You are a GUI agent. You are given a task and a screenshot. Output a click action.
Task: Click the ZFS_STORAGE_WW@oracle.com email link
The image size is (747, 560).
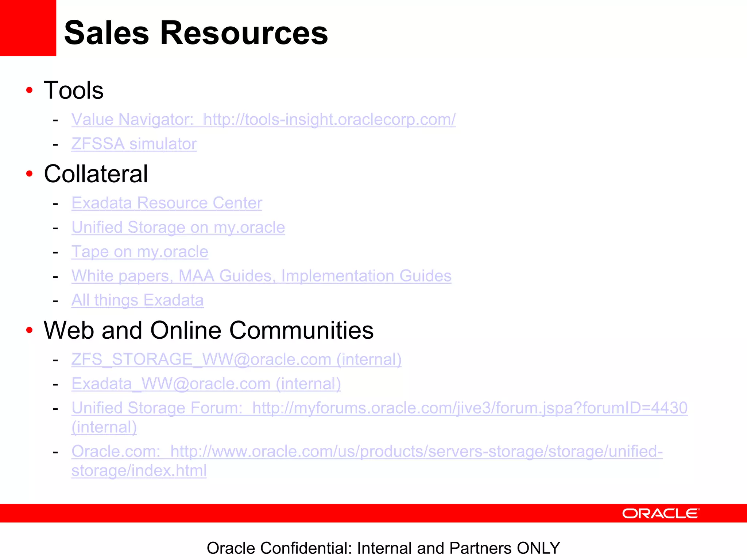point(236,359)
